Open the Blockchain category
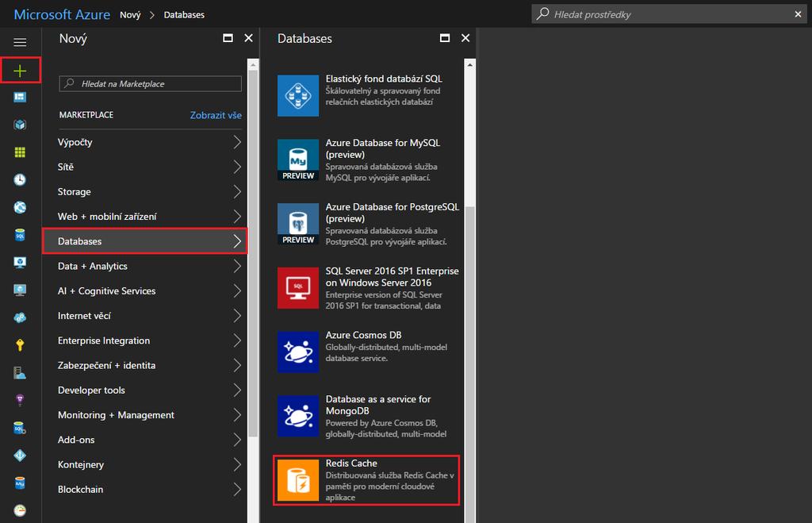 [x=145, y=490]
